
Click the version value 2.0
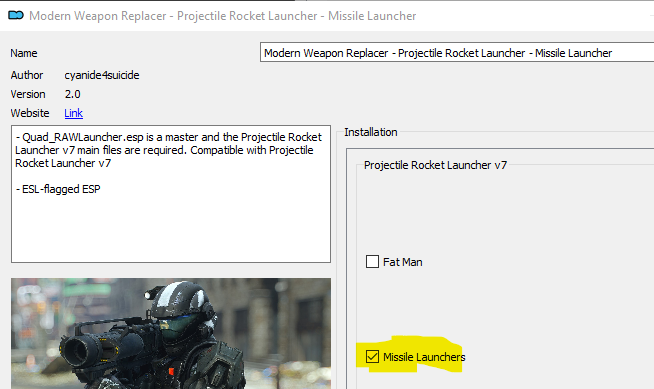tap(73, 94)
